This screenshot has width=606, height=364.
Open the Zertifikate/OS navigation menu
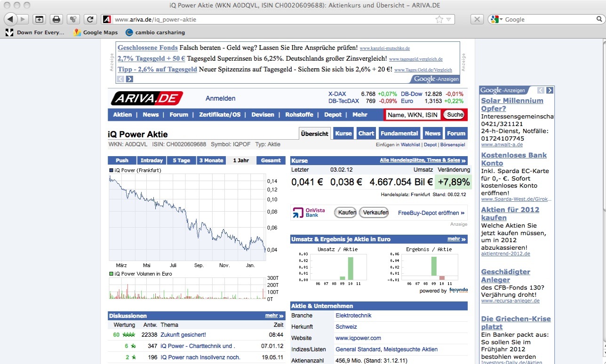click(220, 115)
